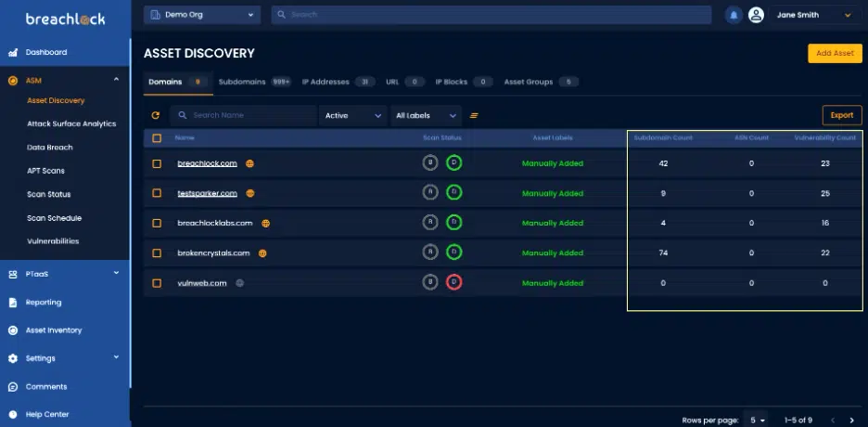
Task: Check the testsparker.com row checkbox
Action: [x=157, y=193]
